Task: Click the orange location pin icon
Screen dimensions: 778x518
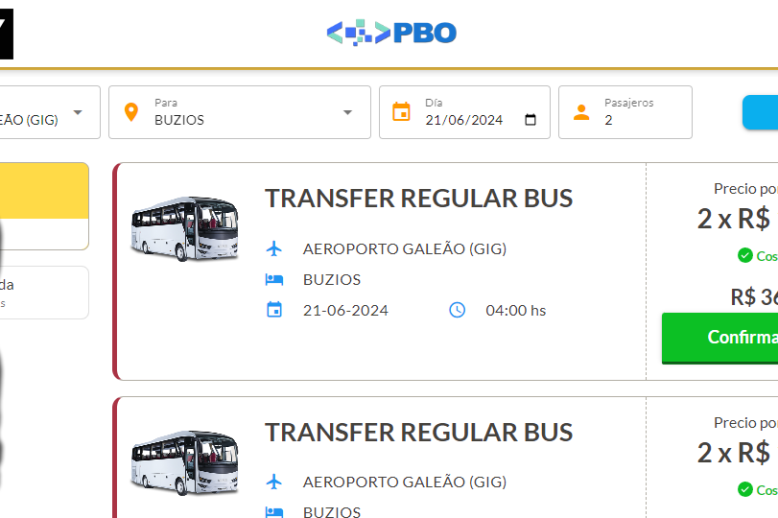Action: (x=131, y=112)
